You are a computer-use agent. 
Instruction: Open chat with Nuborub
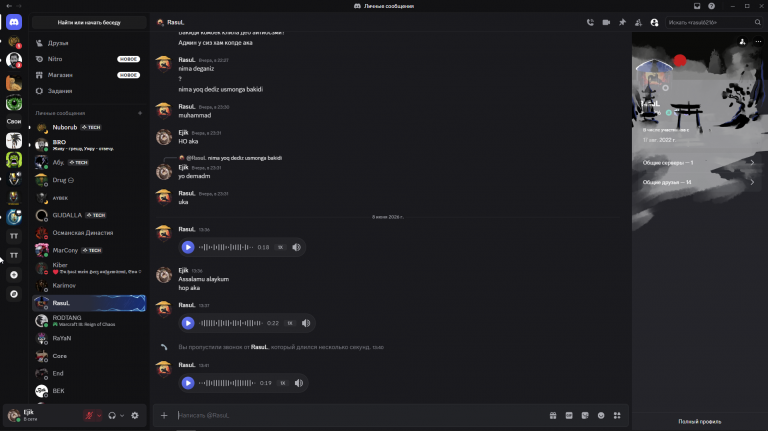(89, 127)
